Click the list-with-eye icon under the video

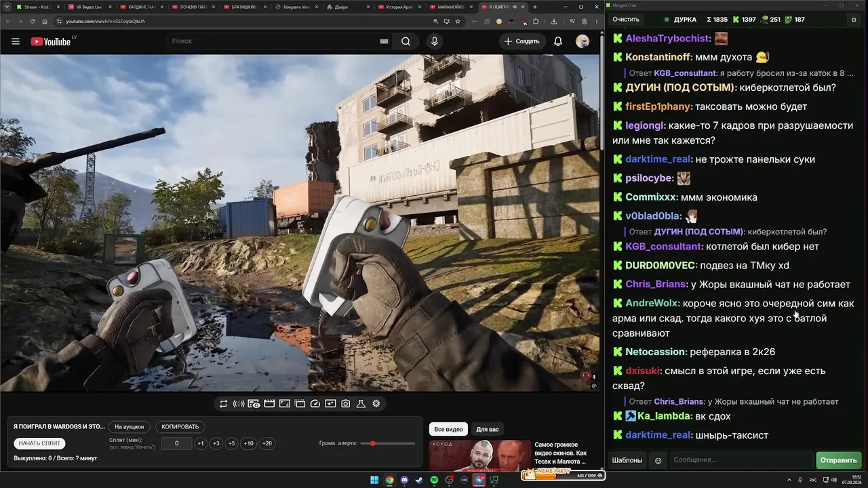point(254,404)
